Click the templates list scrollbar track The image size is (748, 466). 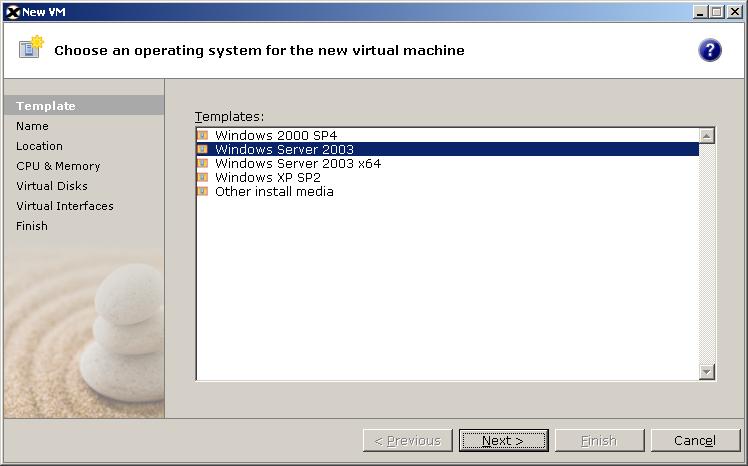pos(706,254)
